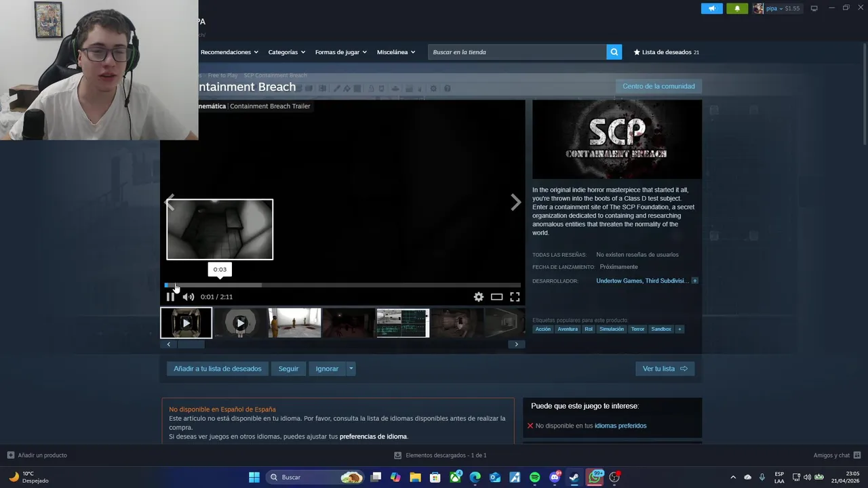Toggle theater mode on video player
This screenshot has width=868, height=488.
pyautogui.click(x=497, y=297)
